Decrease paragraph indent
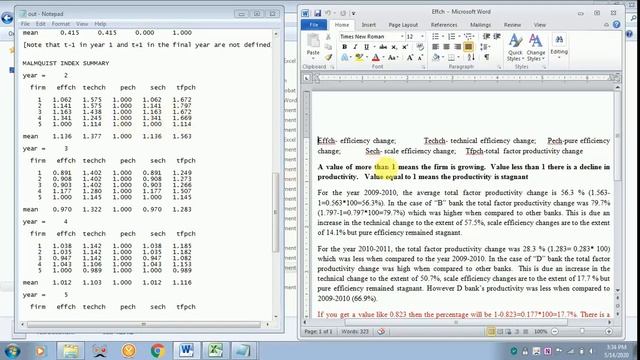This screenshot has width=640, height=360. [x=486, y=36]
